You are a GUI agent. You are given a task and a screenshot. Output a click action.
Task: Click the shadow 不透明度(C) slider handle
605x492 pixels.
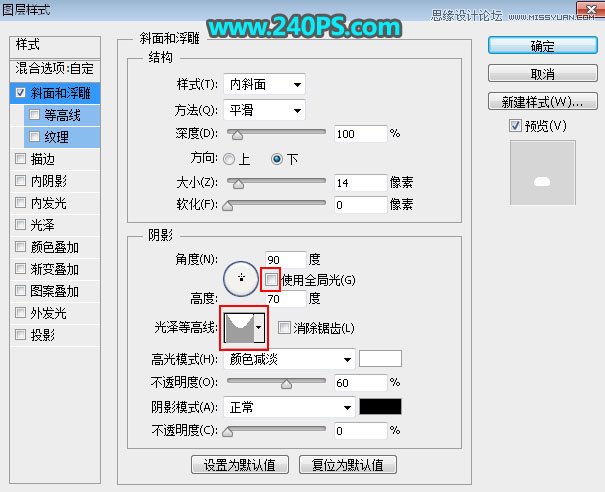pos(228,432)
